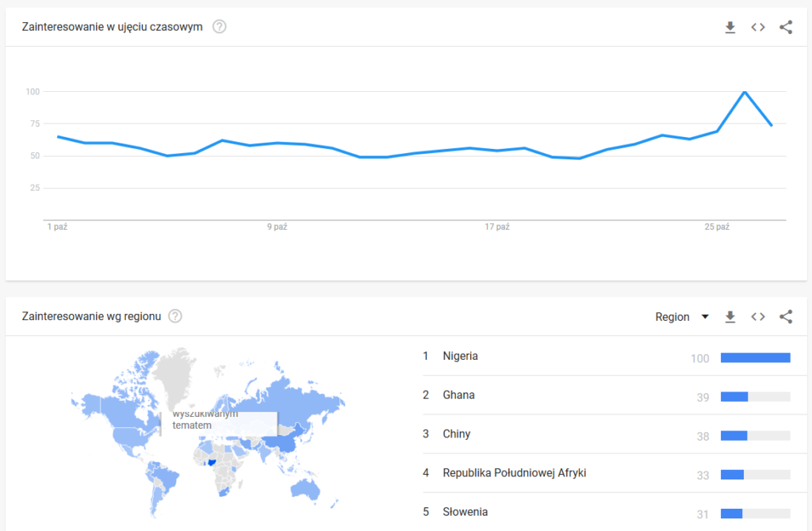This screenshot has width=812, height=531.
Task: Download the interest over time chart data
Action: point(730,28)
